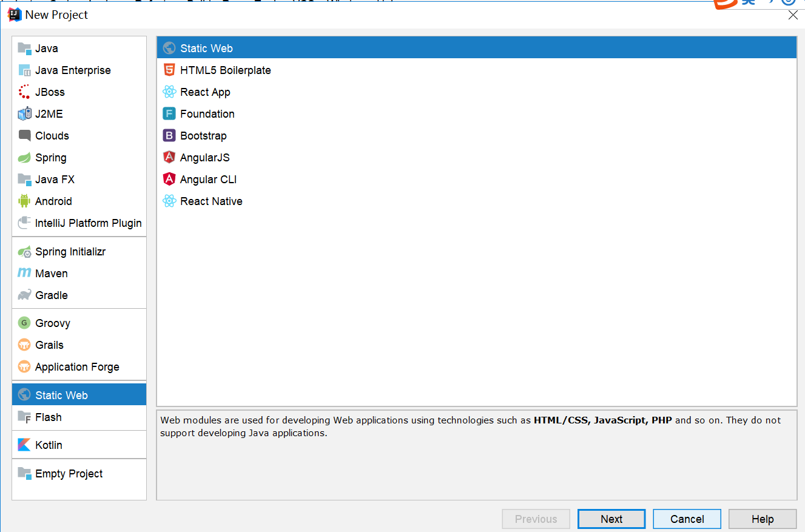Pick the Grails label
This screenshot has height=532, width=805.
coord(49,345)
